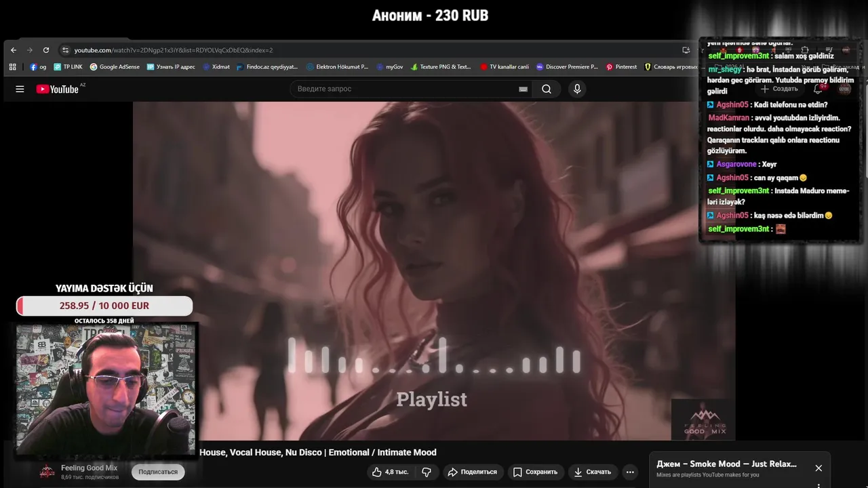Screen dimensions: 868x488
Task: Open the Discover Premiere bookmark
Action: click(567, 67)
